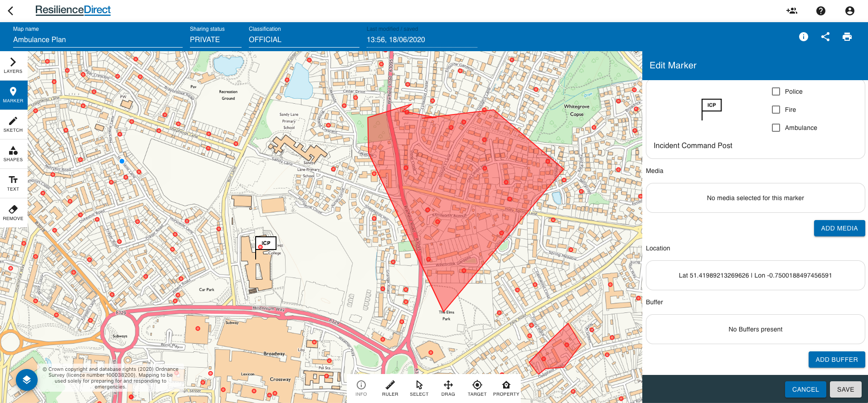Select the Marker tool

tap(13, 95)
